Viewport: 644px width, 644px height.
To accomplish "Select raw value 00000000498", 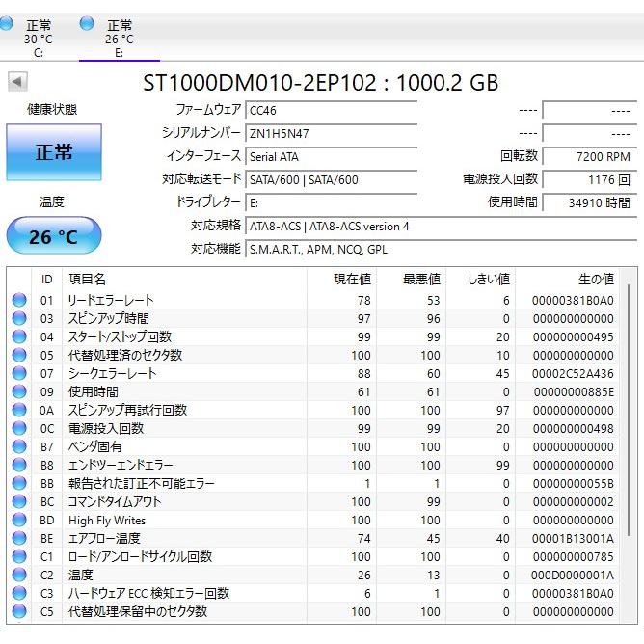I will point(574,428).
